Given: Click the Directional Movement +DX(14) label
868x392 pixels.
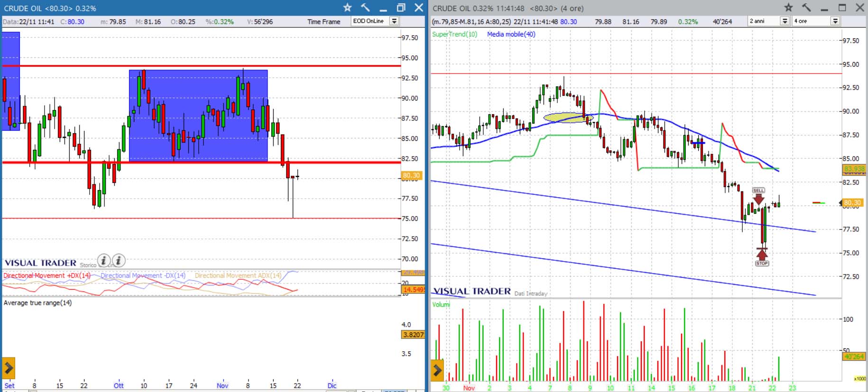Looking at the screenshot, I should click(x=46, y=275).
